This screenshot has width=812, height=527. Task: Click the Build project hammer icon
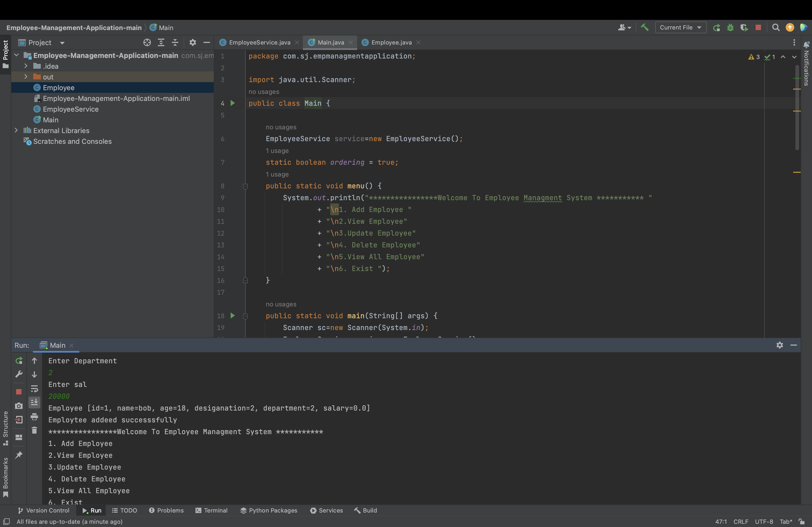coord(644,27)
